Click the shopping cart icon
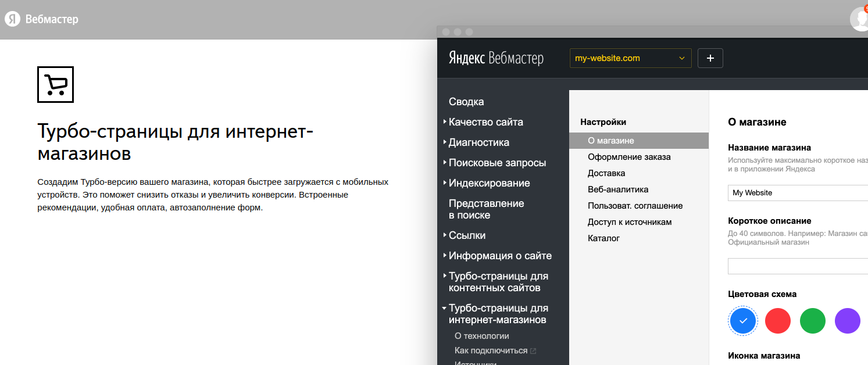The image size is (868, 365). tap(55, 84)
